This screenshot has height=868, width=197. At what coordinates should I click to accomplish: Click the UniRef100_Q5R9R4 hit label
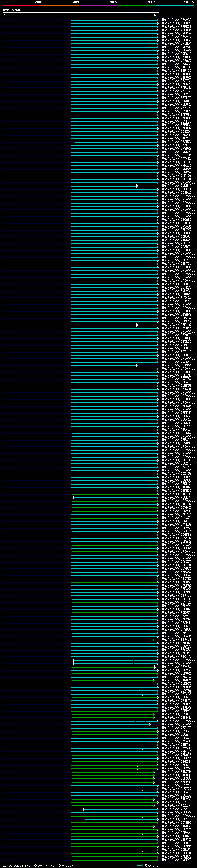click(x=177, y=236)
